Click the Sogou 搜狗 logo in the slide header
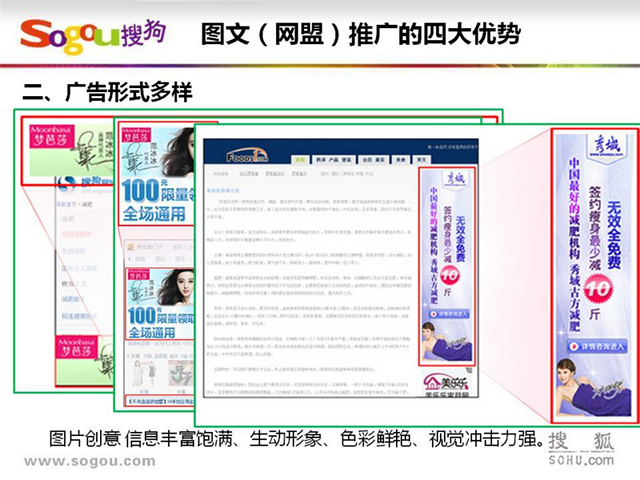Screen dimensions: 640x480 [93, 36]
